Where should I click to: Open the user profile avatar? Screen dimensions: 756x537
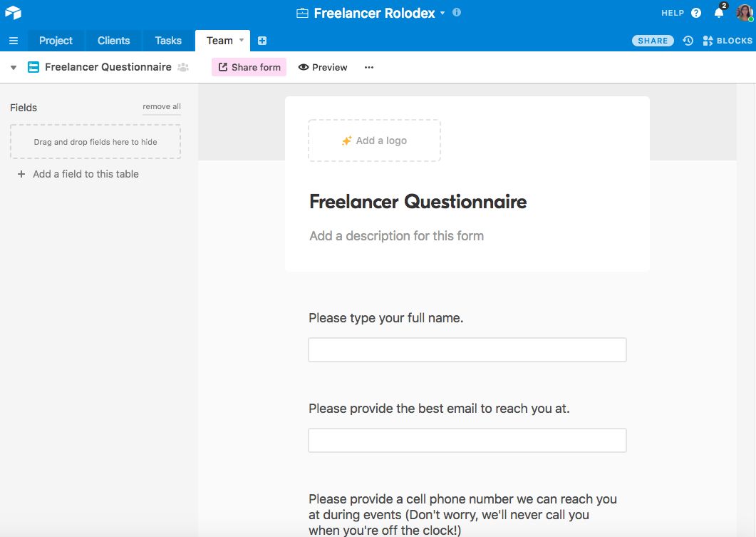(744, 13)
